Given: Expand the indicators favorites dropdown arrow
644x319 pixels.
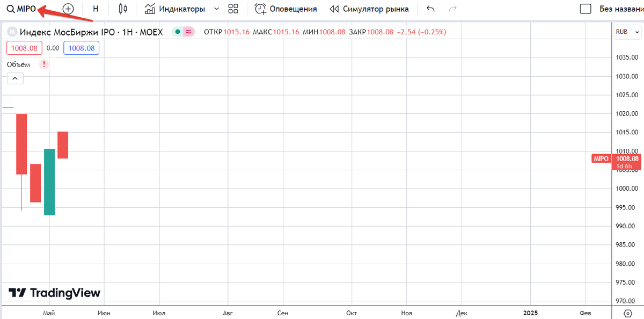Looking at the screenshot, I should pos(216,9).
